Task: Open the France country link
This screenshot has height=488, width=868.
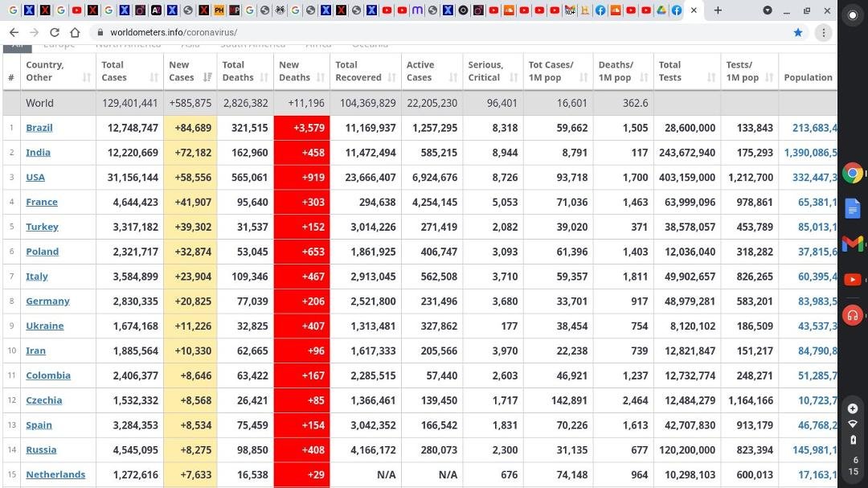Action: click(x=42, y=202)
